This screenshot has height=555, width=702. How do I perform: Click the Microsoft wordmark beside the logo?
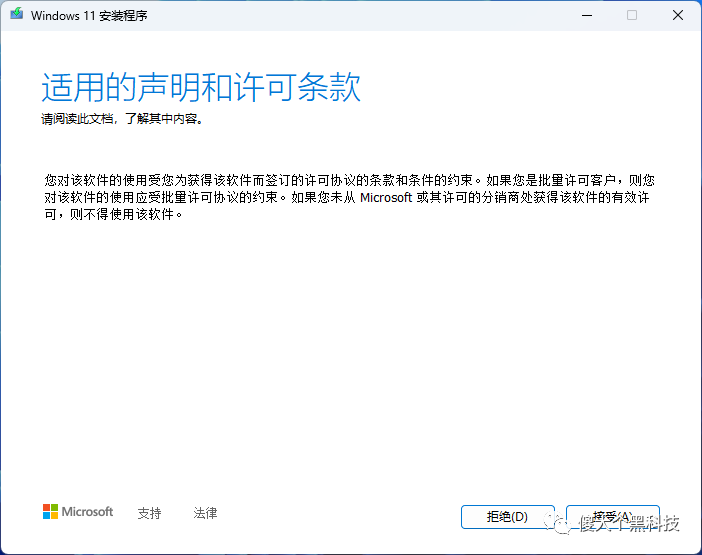point(88,512)
